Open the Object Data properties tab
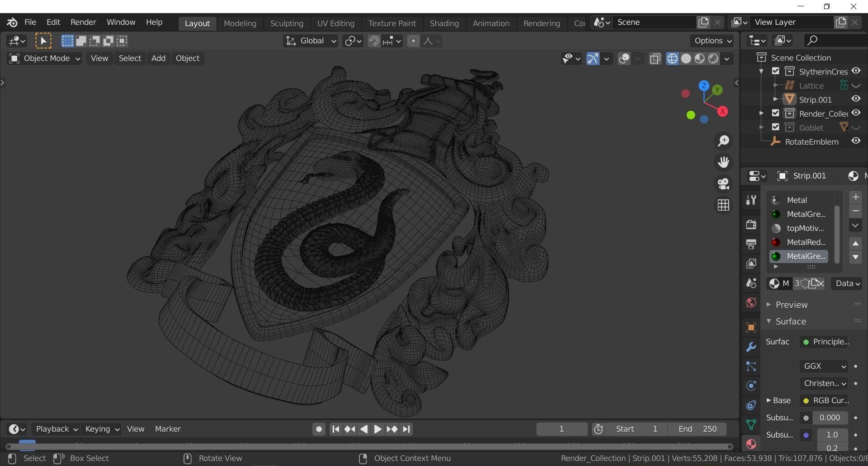Image resolution: width=868 pixels, height=466 pixels. (751, 424)
